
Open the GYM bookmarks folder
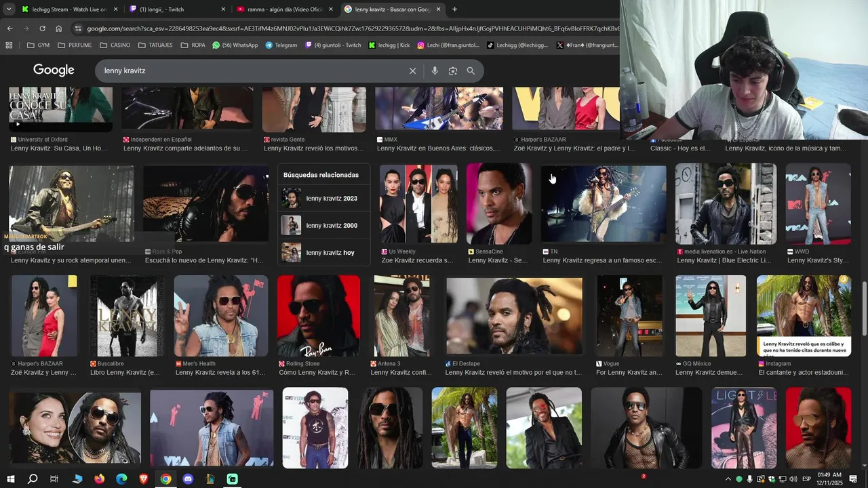[38, 45]
